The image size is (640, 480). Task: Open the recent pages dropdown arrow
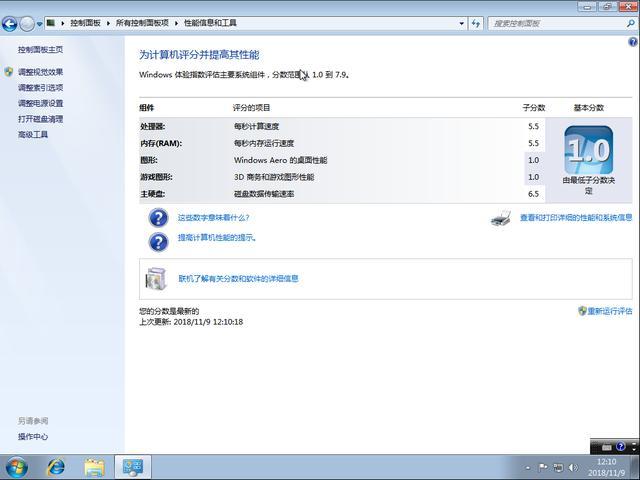click(x=39, y=23)
